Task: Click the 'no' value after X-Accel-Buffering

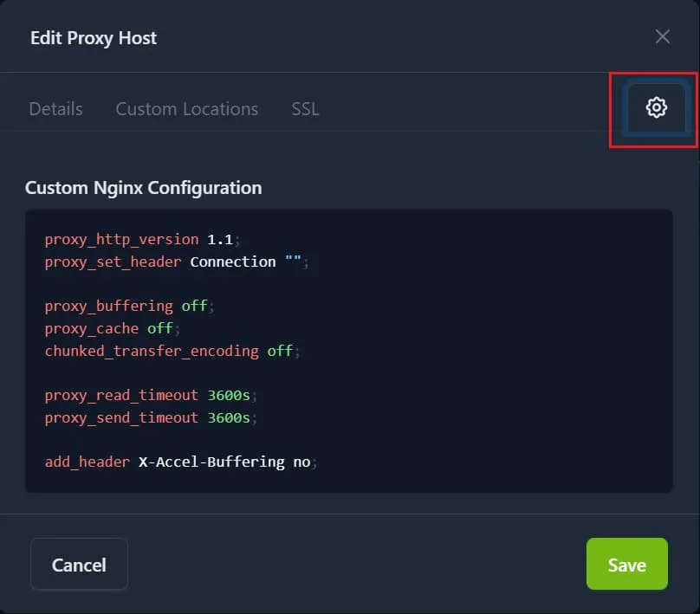Action: coord(301,462)
